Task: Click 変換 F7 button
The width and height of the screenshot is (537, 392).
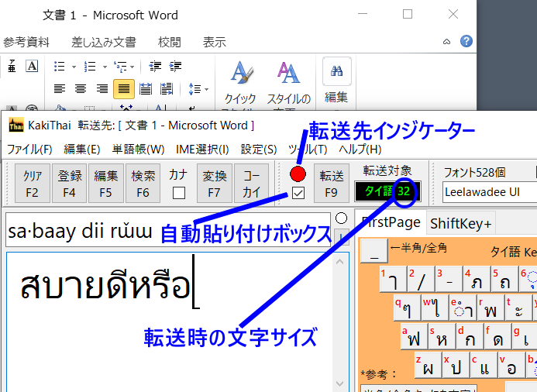Action: pyautogui.click(x=215, y=183)
